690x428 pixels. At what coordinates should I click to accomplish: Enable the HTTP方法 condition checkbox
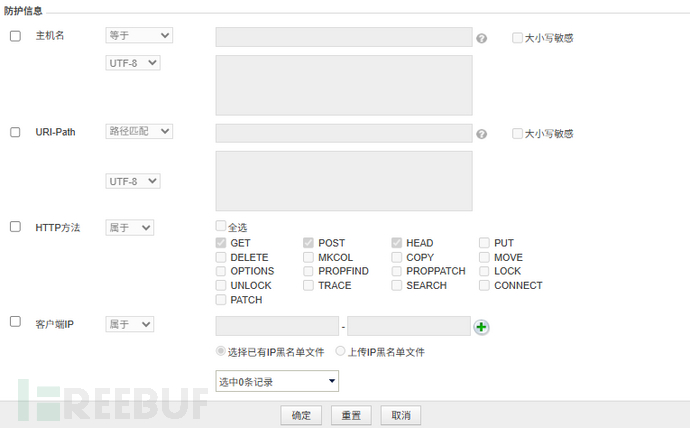pyautogui.click(x=15, y=227)
